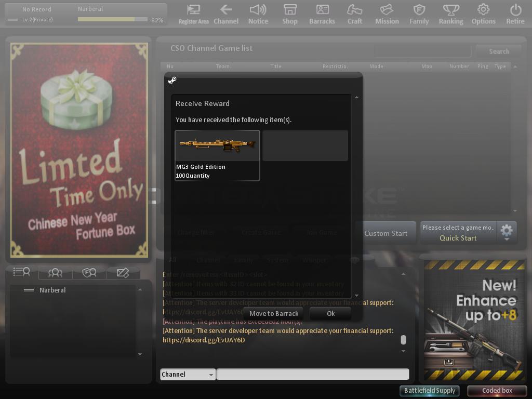Click the Narberal player name in header
532x399 pixels.
coord(90,9)
